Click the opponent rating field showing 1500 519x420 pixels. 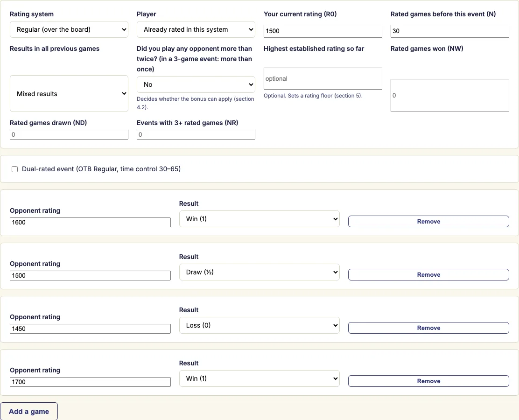click(90, 276)
